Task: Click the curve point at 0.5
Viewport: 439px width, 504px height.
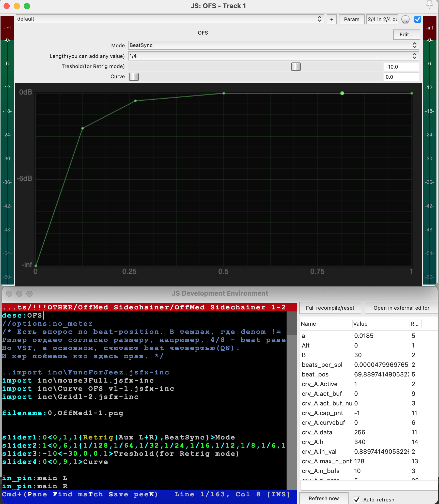Action: (x=224, y=93)
